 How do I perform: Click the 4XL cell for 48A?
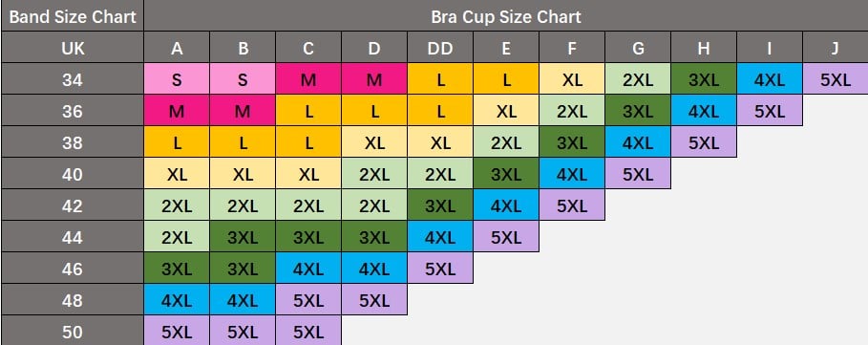[x=177, y=299]
